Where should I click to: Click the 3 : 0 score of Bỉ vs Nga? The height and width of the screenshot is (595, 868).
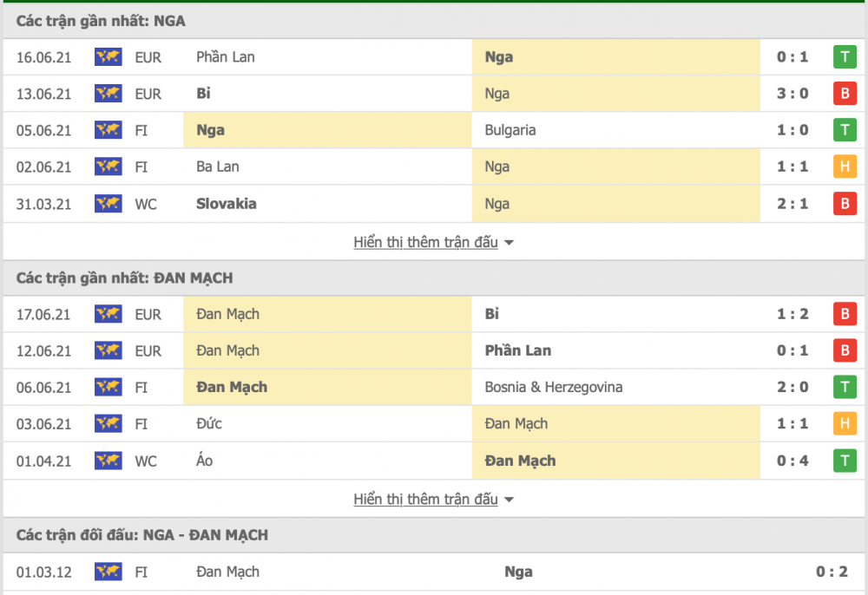[792, 94]
